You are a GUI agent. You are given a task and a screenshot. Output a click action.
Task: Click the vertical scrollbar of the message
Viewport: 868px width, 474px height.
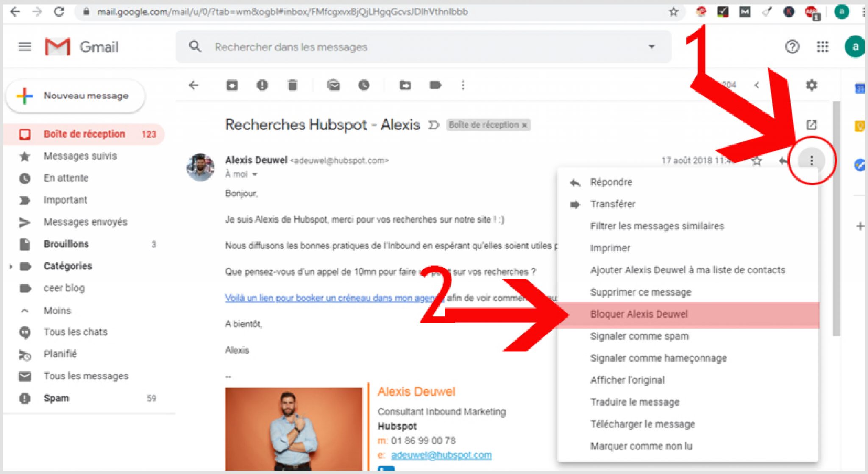[836, 218]
